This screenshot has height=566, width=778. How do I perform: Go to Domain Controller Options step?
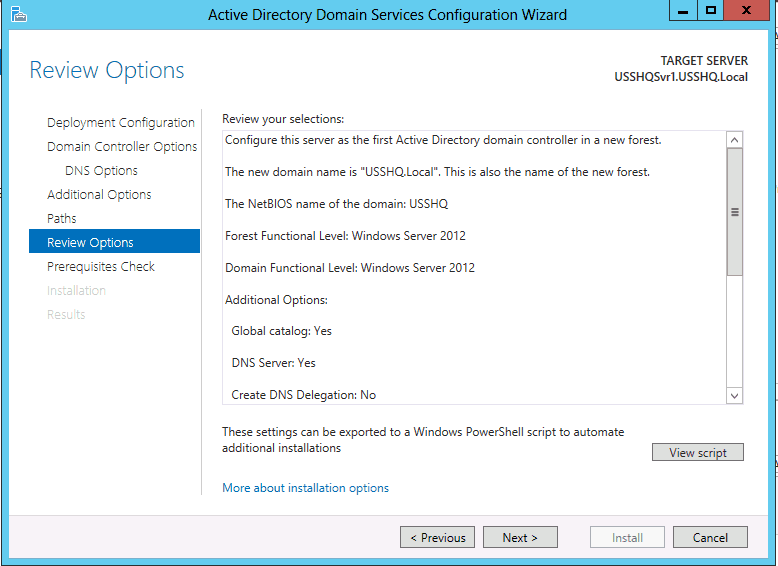[122, 146]
